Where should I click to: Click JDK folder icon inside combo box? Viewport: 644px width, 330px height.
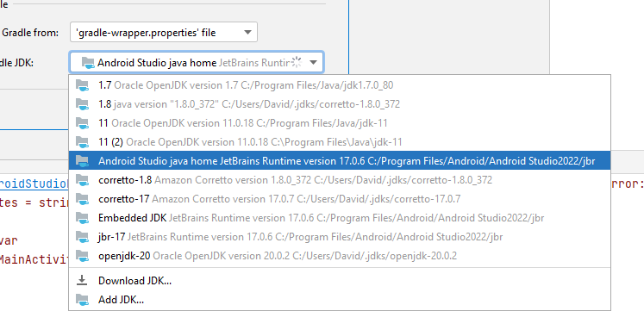click(88, 63)
